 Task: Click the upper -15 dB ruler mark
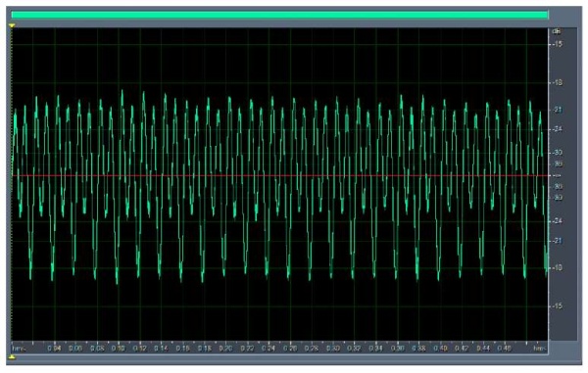coord(558,44)
